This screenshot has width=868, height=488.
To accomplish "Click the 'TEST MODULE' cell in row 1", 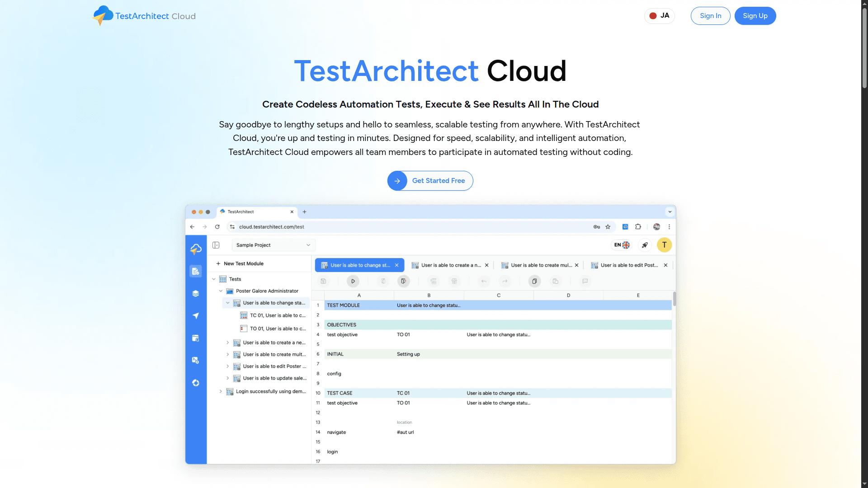I will click(x=359, y=305).
